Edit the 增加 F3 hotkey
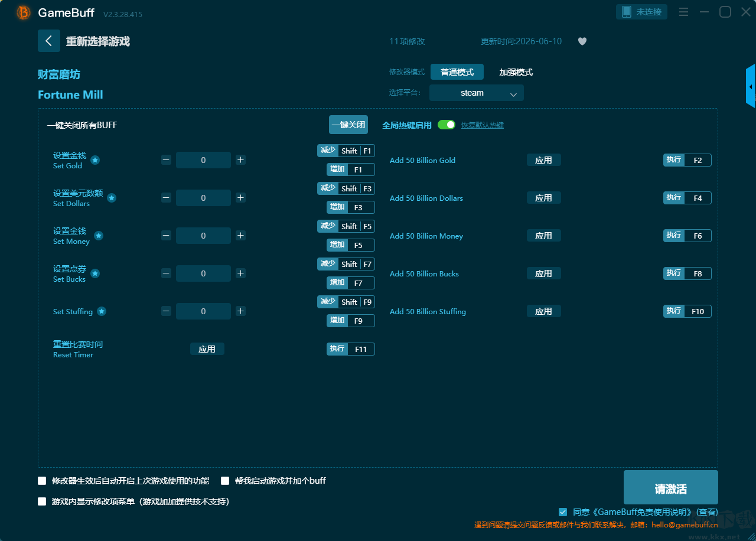756x541 pixels. point(351,207)
